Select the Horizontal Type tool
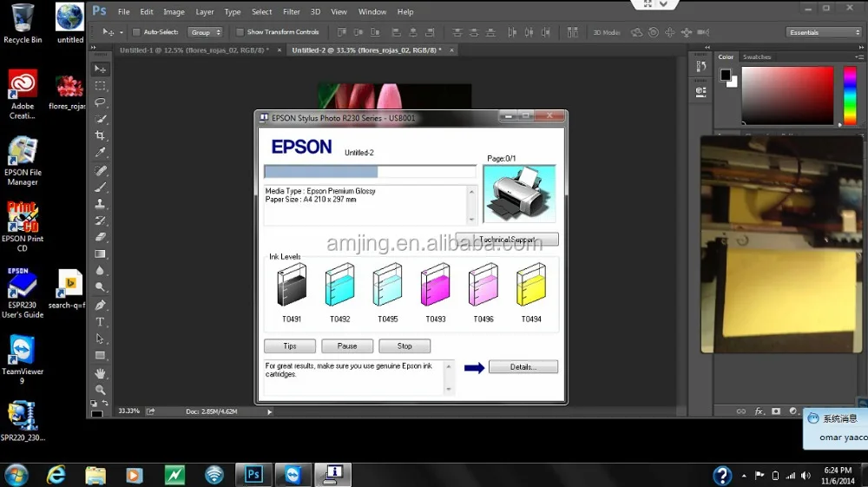This screenshot has width=868, height=487. click(100, 321)
